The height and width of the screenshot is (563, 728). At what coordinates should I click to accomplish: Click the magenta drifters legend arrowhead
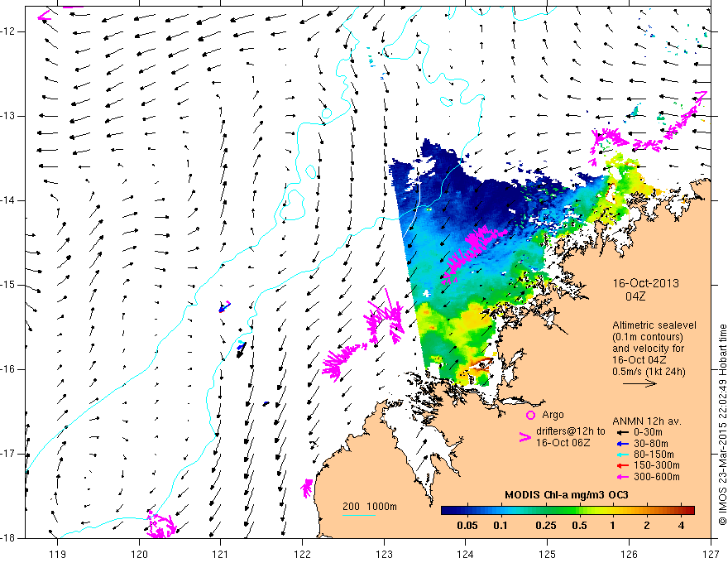[524, 437]
